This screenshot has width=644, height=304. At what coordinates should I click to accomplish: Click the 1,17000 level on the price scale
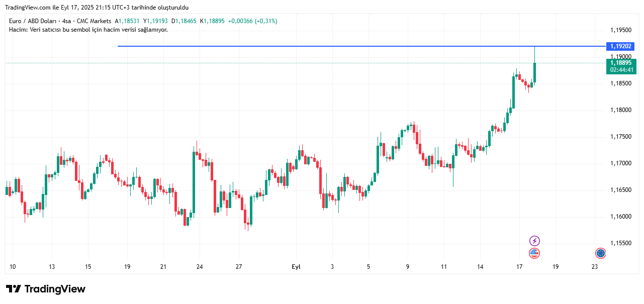[x=621, y=163]
